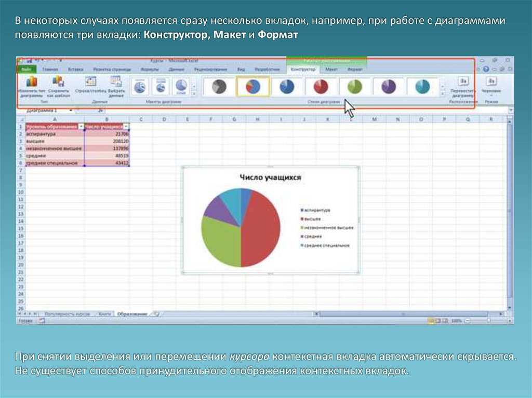Open Select Data (Выбрать данные) dialog
The height and width of the screenshot is (398, 532).
(116, 87)
